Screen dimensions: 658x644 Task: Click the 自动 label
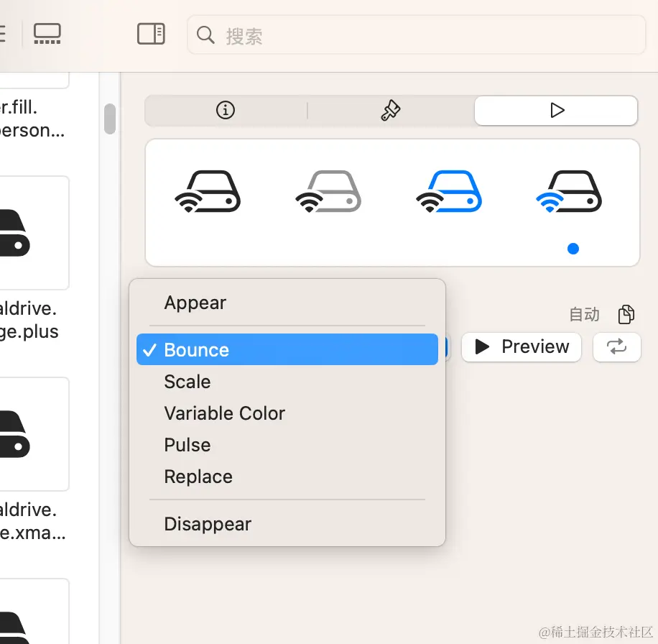(x=584, y=314)
